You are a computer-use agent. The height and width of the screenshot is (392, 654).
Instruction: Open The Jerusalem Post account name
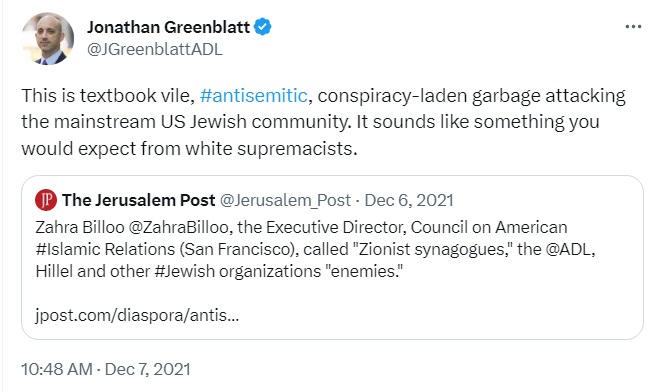click(x=138, y=200)
